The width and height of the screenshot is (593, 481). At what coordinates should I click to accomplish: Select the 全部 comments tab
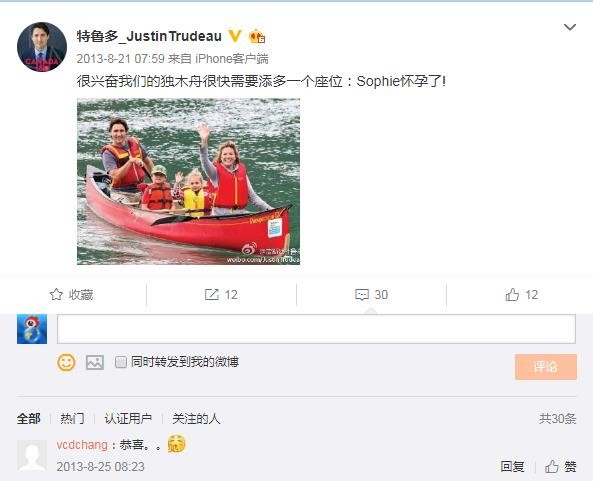(29, 419)
